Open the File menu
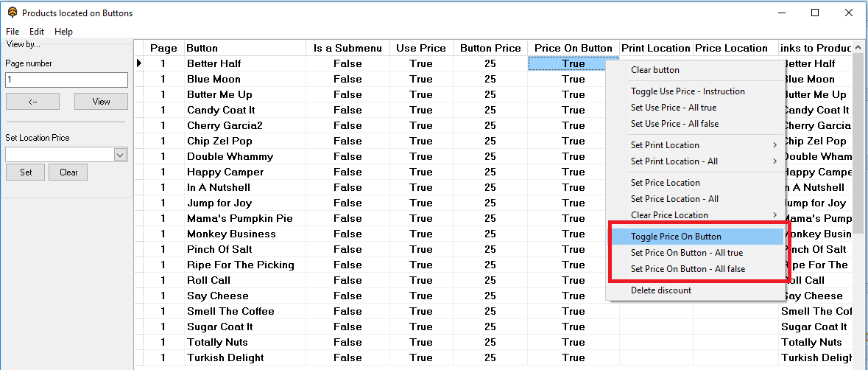The image size is (868, 370). click(13, 32)
